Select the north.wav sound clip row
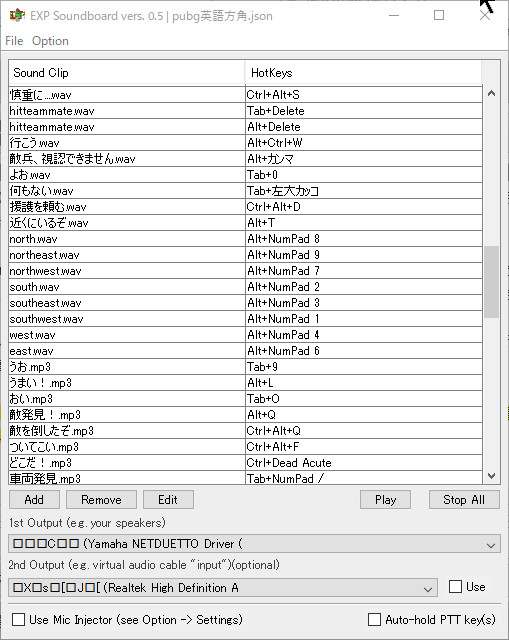Image resolution: width=509 pixels, height=640 pixels. (x=245, y=239)
